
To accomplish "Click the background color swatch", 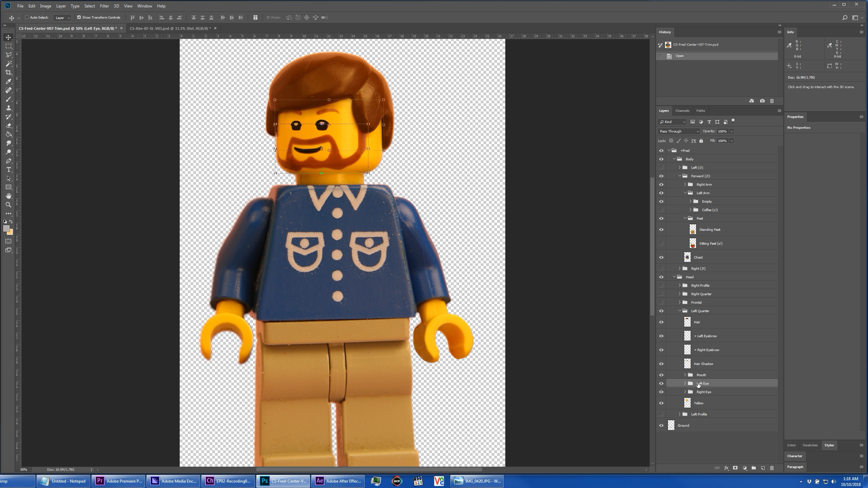I will point(11,233).
